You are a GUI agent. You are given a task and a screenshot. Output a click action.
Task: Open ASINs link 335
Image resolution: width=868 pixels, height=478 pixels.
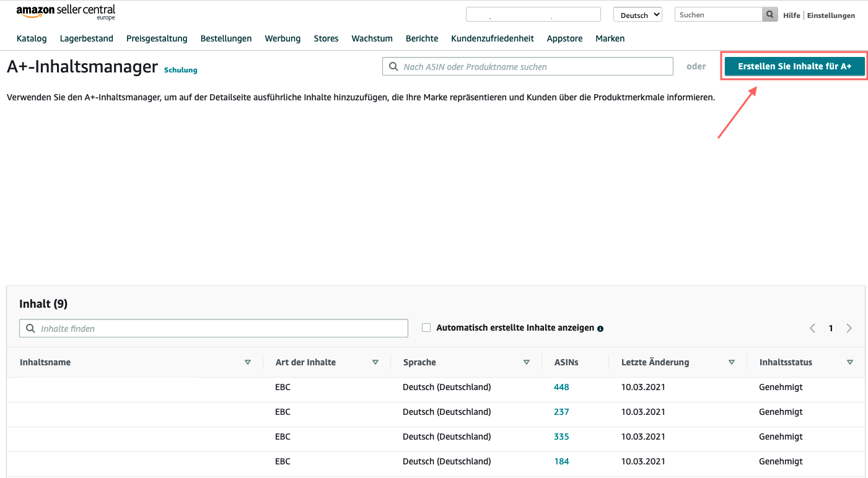click(561, 437)
